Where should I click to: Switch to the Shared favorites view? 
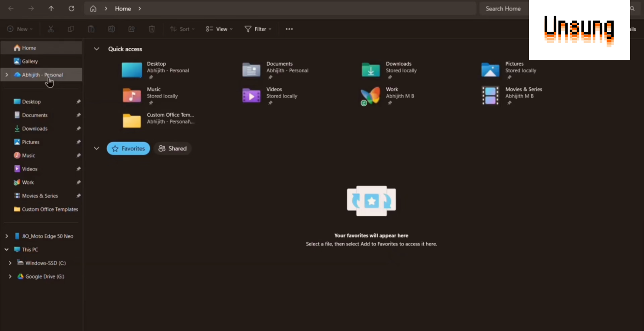[172, 148]
